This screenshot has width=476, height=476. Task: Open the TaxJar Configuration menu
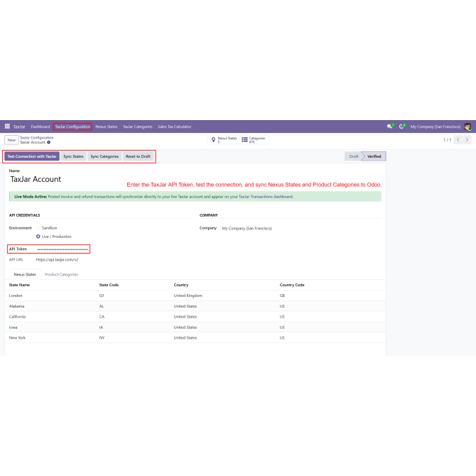(x=72, y=126)
